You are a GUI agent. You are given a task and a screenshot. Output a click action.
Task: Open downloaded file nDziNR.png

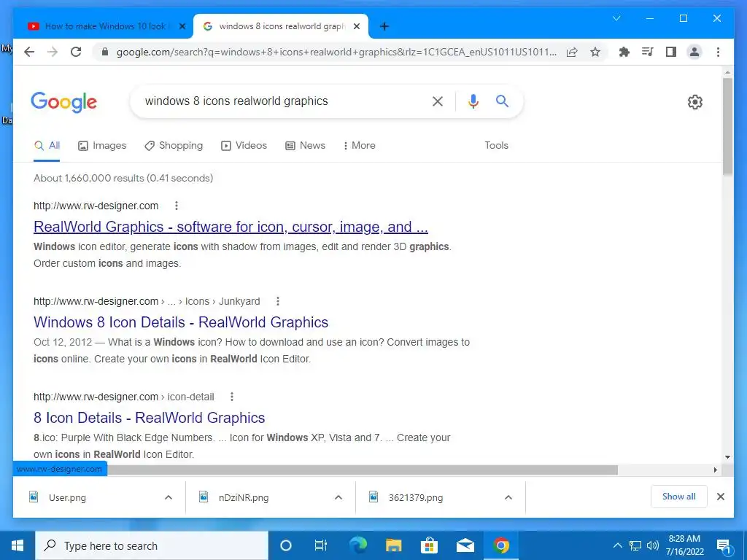pos(244,497)
